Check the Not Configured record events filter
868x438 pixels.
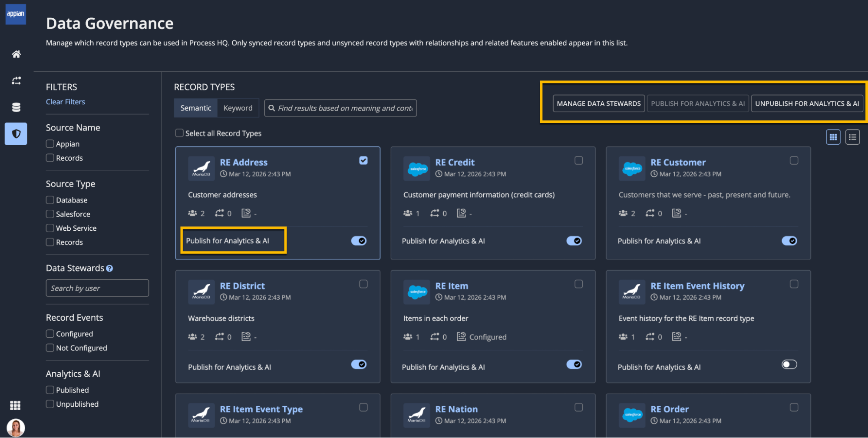click(x=50, y=348)
